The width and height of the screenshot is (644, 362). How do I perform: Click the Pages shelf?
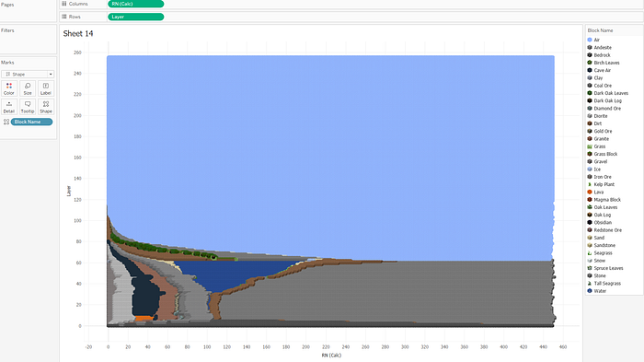[29, 10]
